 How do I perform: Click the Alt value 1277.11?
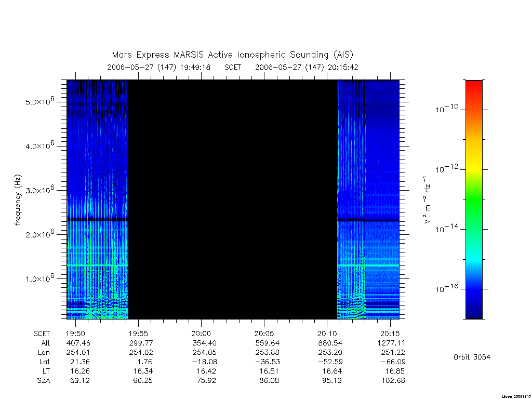tap(391, 343)
